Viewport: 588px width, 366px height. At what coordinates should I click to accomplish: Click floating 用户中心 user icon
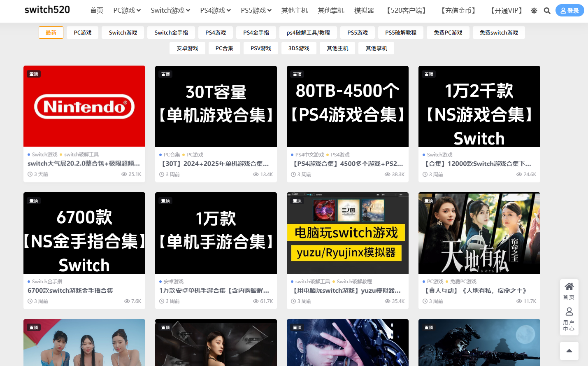click(569, 319)
